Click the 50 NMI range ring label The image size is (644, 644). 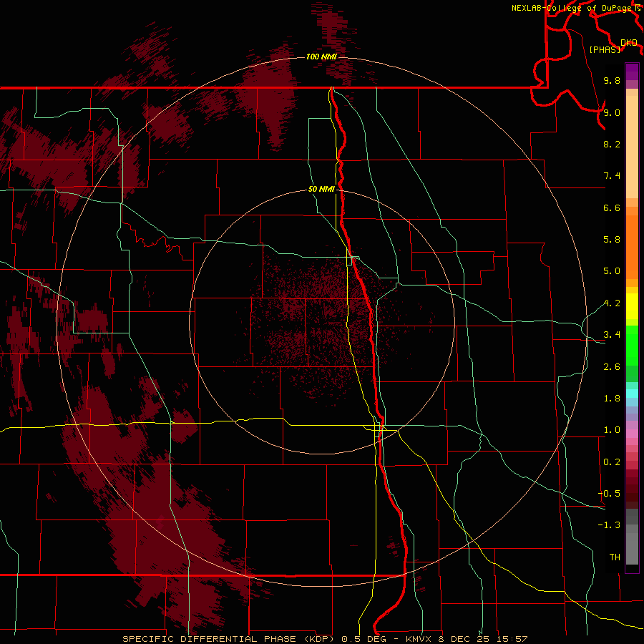click(x=321, y=190)
